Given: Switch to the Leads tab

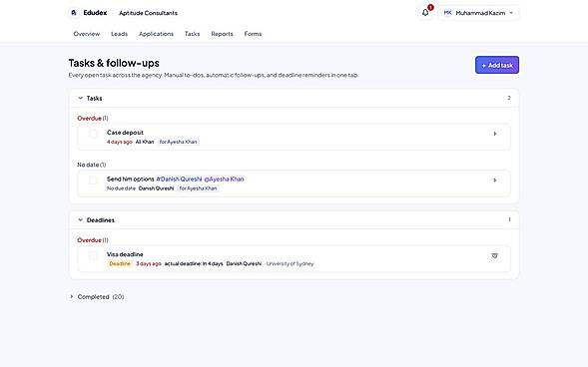Looking at the screenshot, I should tap(119, 34).
